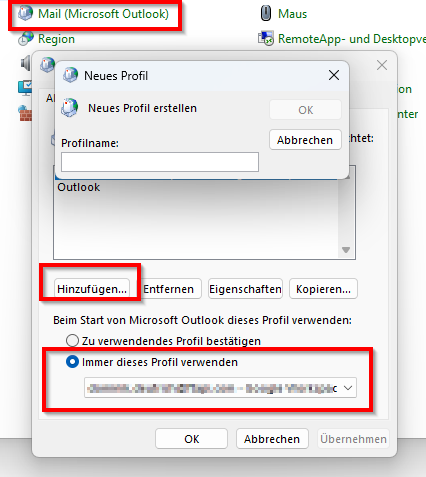
Task: Click the profile list scrollbar down arrow
Action: pyautogui.click(x=346, y=250)
